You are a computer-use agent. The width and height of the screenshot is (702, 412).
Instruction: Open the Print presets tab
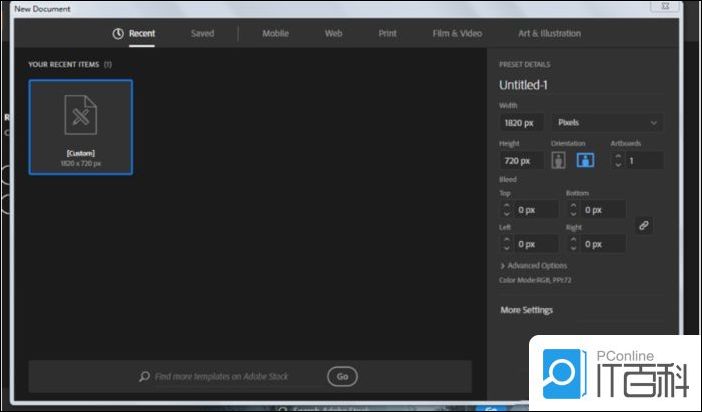pyautogui.click(x=387, y=34)
